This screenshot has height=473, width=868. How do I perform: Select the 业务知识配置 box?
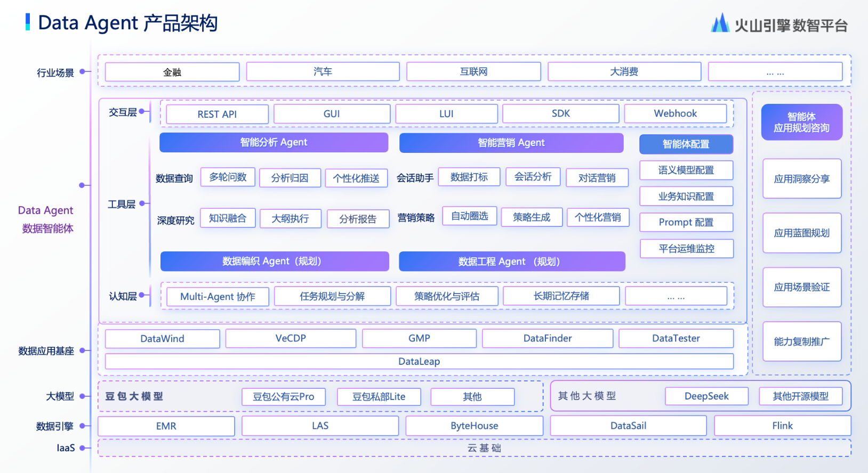click(x=686, y=196)
